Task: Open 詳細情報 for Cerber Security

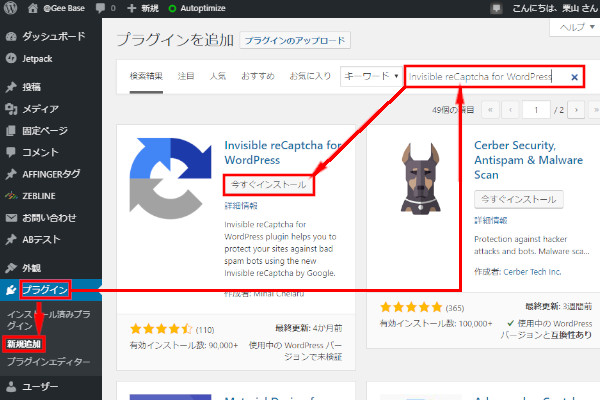Action: 491,220
